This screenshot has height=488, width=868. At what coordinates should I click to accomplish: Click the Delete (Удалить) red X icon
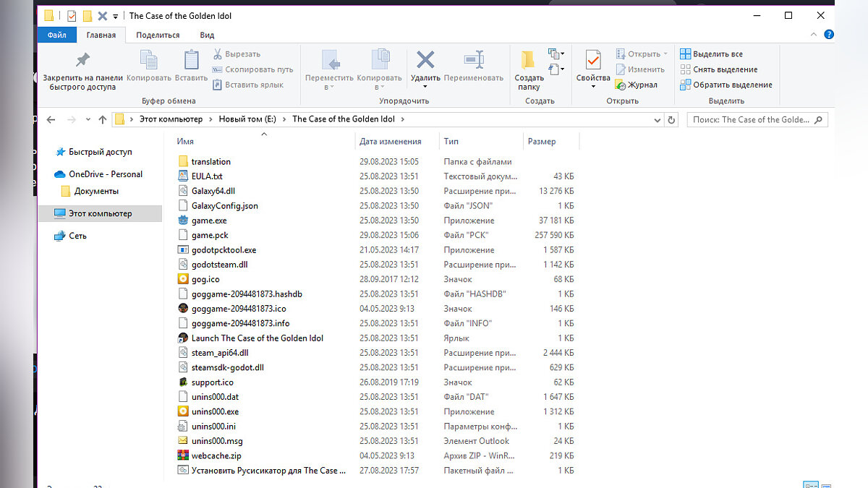(x=425, y=60)
